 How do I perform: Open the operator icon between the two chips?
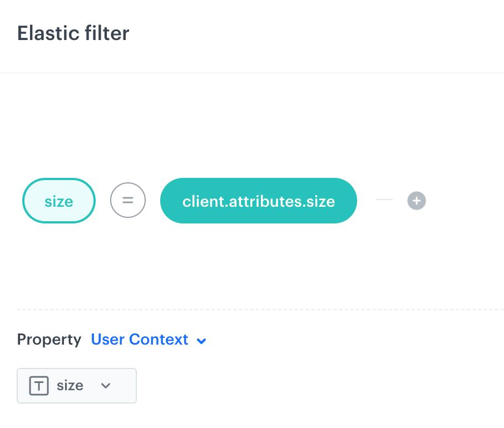[x=128, y=200]
